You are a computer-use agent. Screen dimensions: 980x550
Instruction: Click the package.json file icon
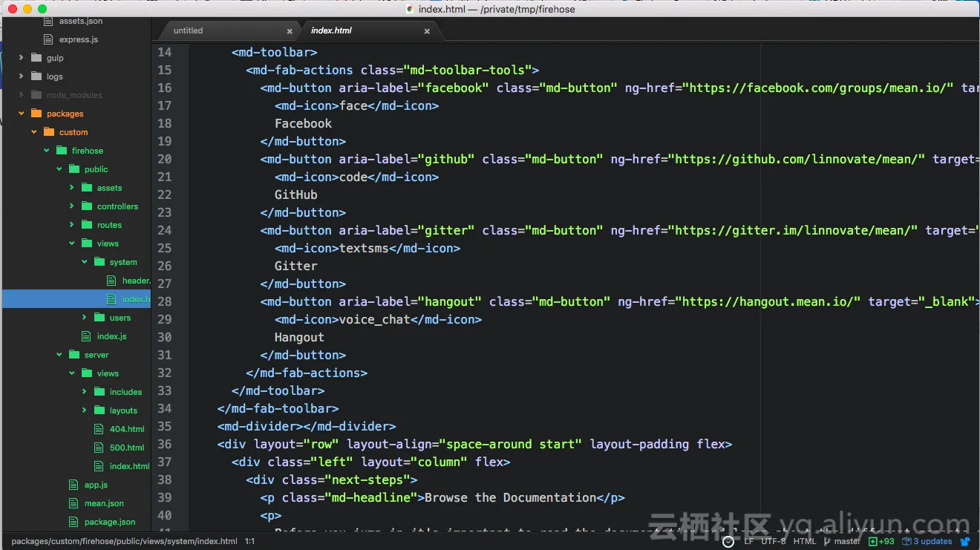tap(73, 522)
